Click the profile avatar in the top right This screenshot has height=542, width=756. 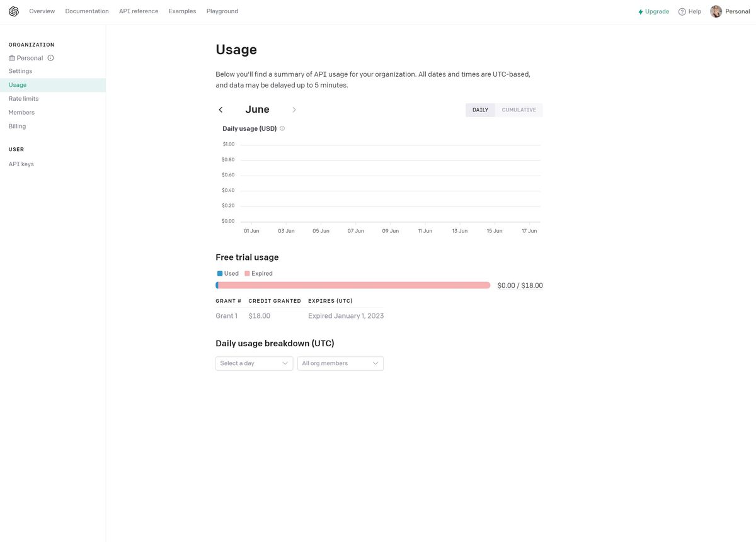tap(715, 11)
